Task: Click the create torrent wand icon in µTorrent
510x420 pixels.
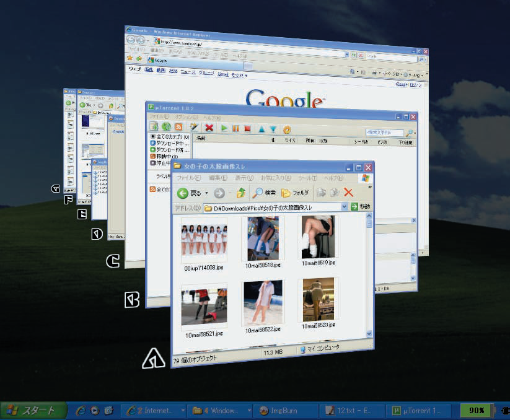Action: 194,127
